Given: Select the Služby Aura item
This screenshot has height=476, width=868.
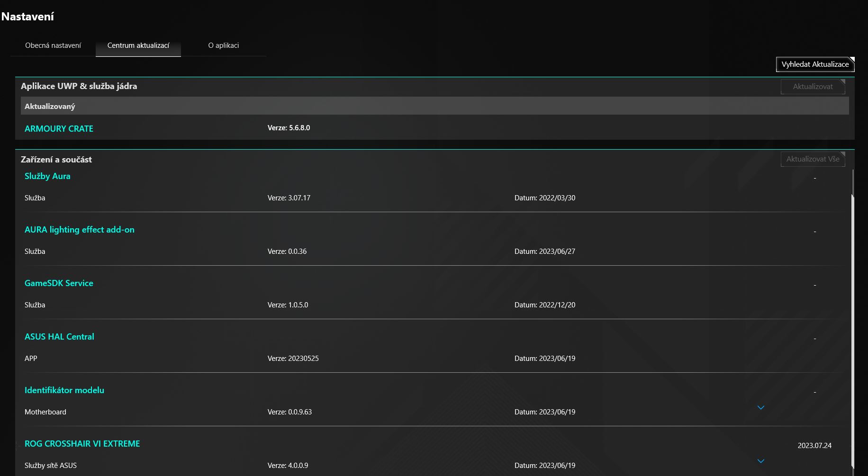Looking at the screenshot, I should pyautogui.click(x=47, y=176).
